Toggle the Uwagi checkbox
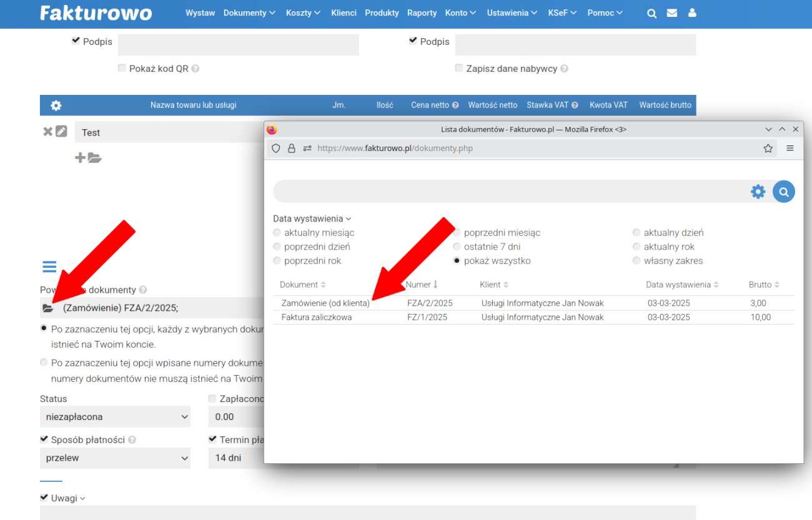Screen dimensions: 812x520 coord(44,498)
